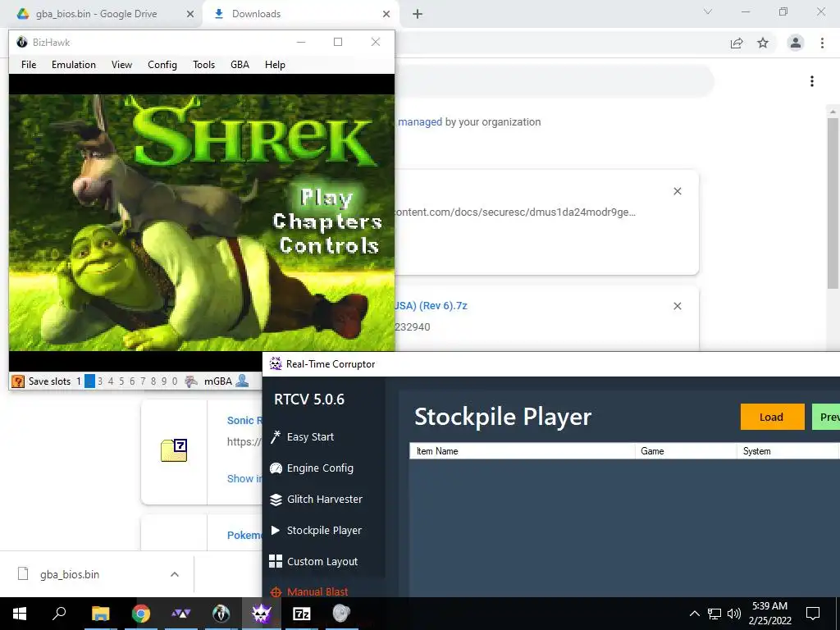Remove the (Rev 6).7z download entry

pyautogui.click(x=677, y=306)
